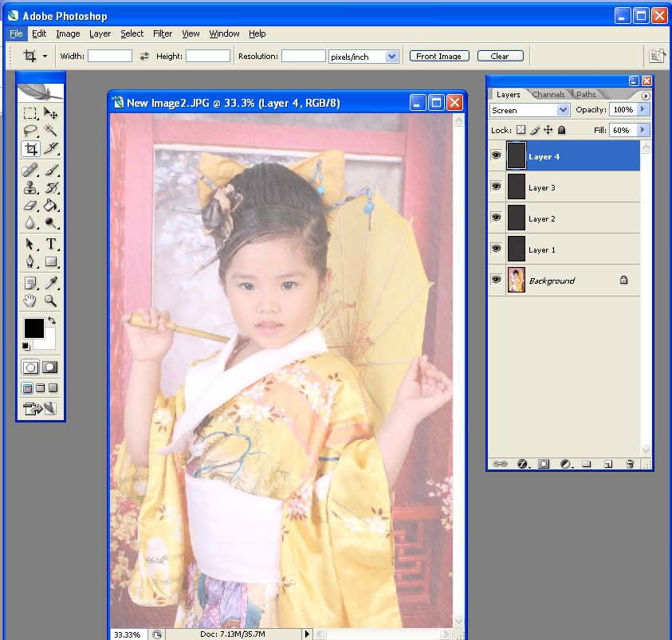This screenshot has width=672, height=640.
Task: Expand the Opacity slider arrow
Action: pyautogui.click(x=643, y=109)
